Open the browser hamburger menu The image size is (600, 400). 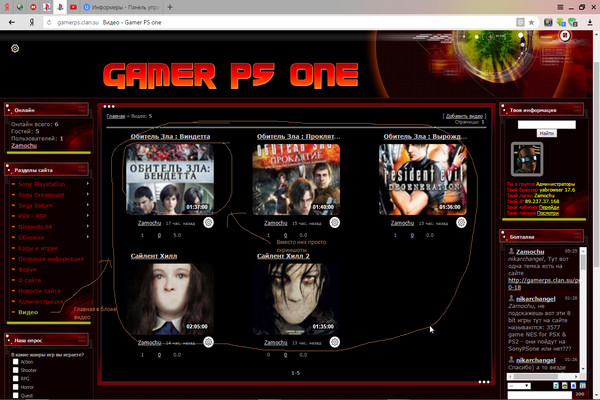coord(560,7)
